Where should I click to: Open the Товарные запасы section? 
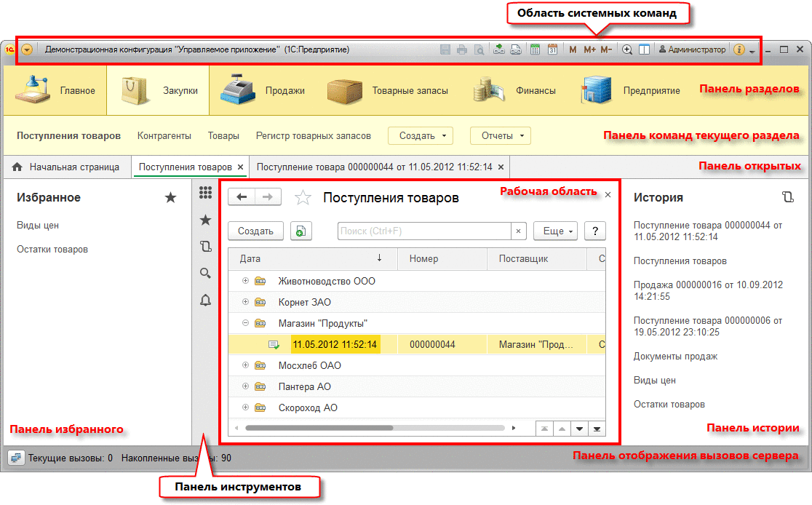click(x=387, y=90)
